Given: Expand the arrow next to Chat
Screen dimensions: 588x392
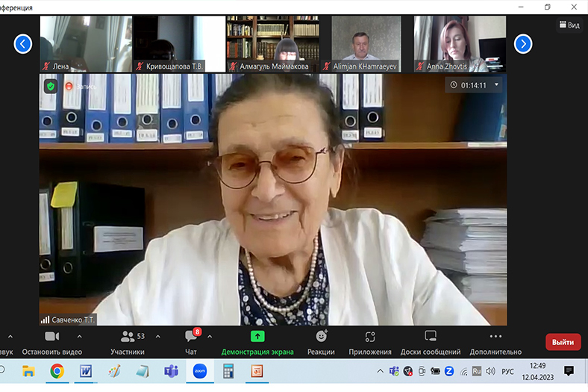Looking at the screenshot, I should (x=210, y=336).
